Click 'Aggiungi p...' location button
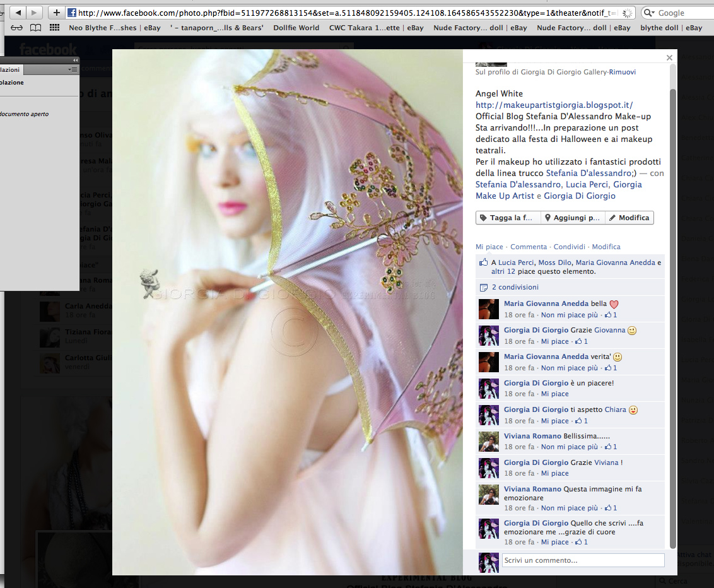The width and height of the screenshot is (714, 588). click(x=573, y=218)
